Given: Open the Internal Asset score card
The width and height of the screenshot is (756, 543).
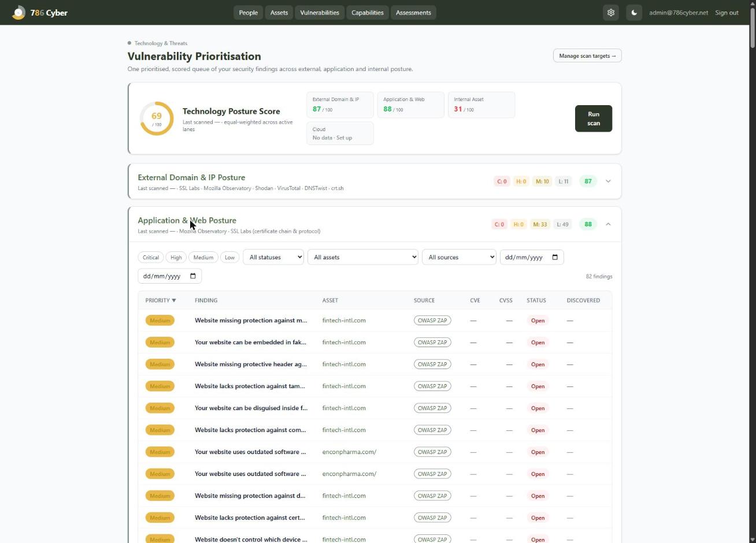Looking at the screenshot, I should tap(481, 105).
